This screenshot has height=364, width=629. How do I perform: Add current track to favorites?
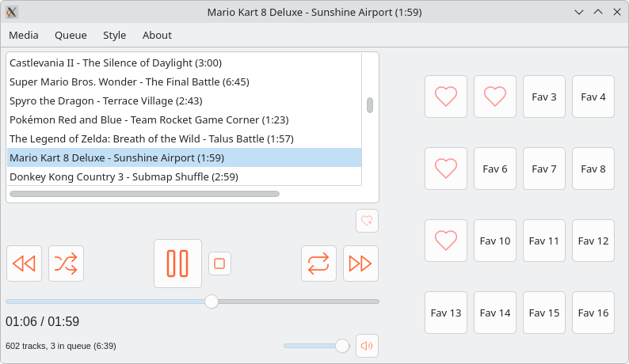tap(366, 222)
